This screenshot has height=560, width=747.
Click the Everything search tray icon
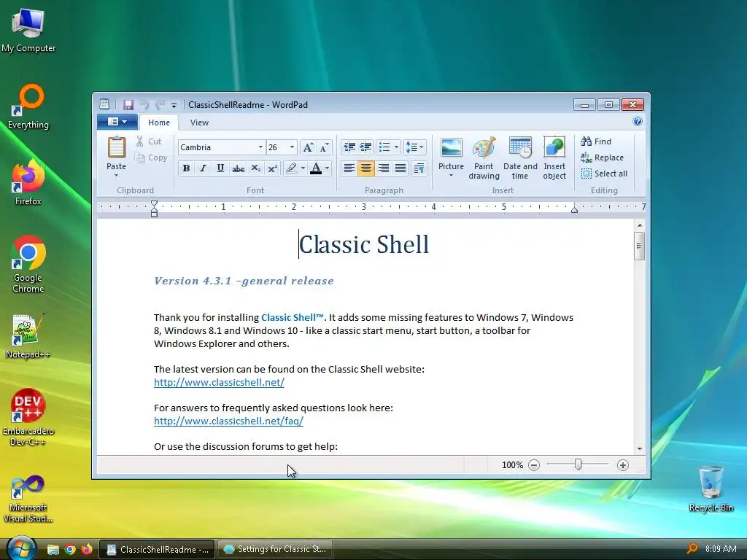692,548
